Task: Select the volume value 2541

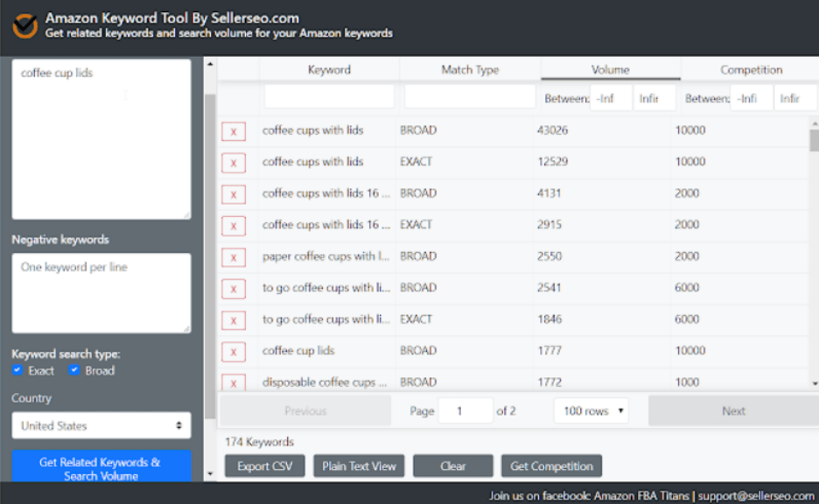Action: tap(549, 287)
